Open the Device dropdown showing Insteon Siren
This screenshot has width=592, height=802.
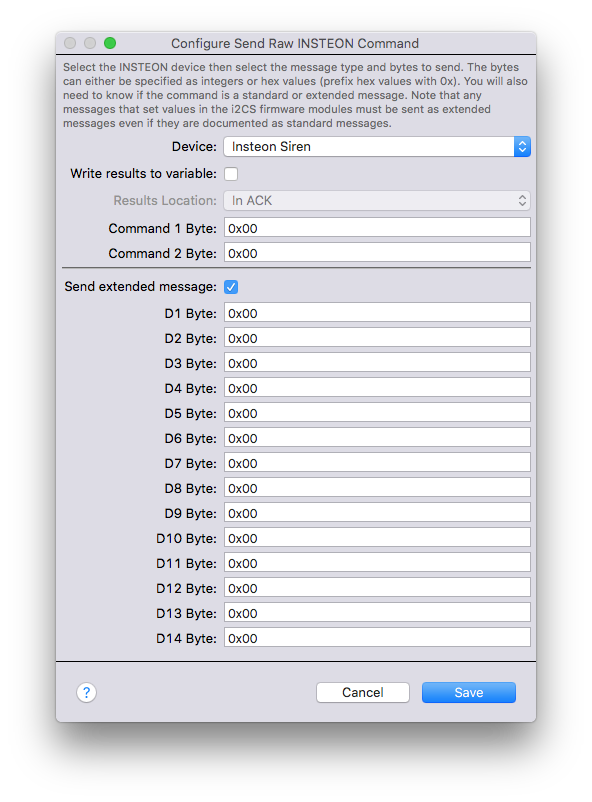(x=377, y=147)
